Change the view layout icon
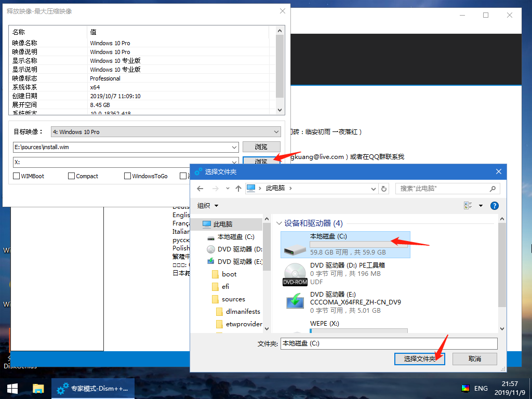Image resolution: width=532 pixels, height=399 pixels. (x=468, y=206)
